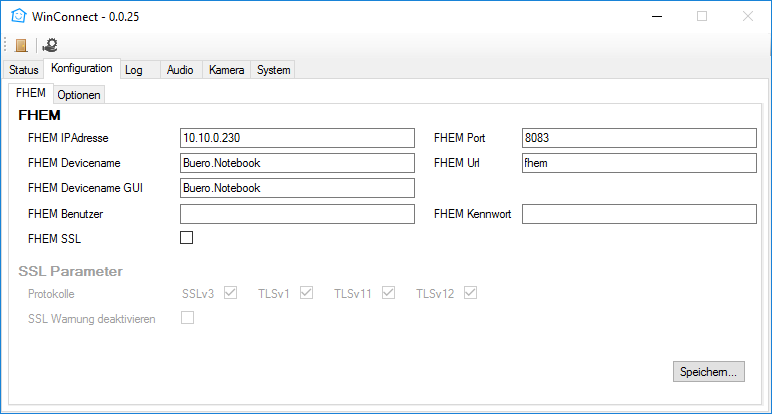
Task: Click the SSL Parameter heading
Action: pyautogui.click(x=70, y=271)
